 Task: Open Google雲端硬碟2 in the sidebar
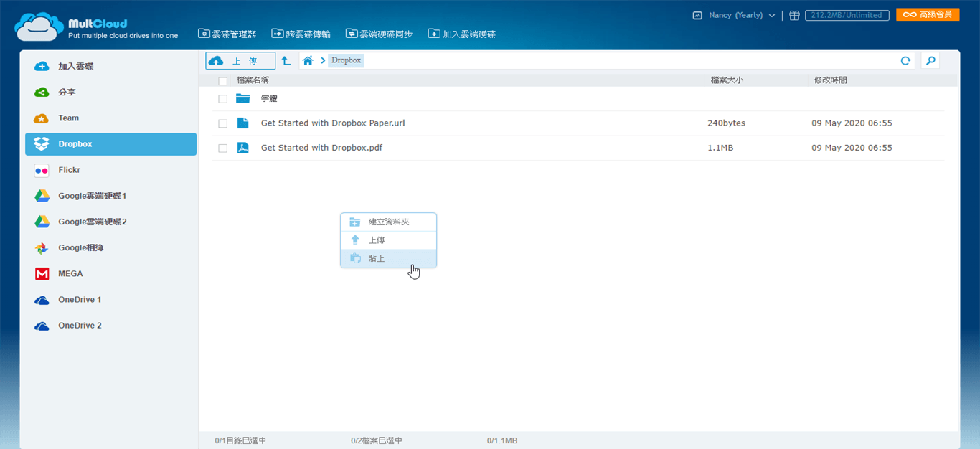pos(110,222)
